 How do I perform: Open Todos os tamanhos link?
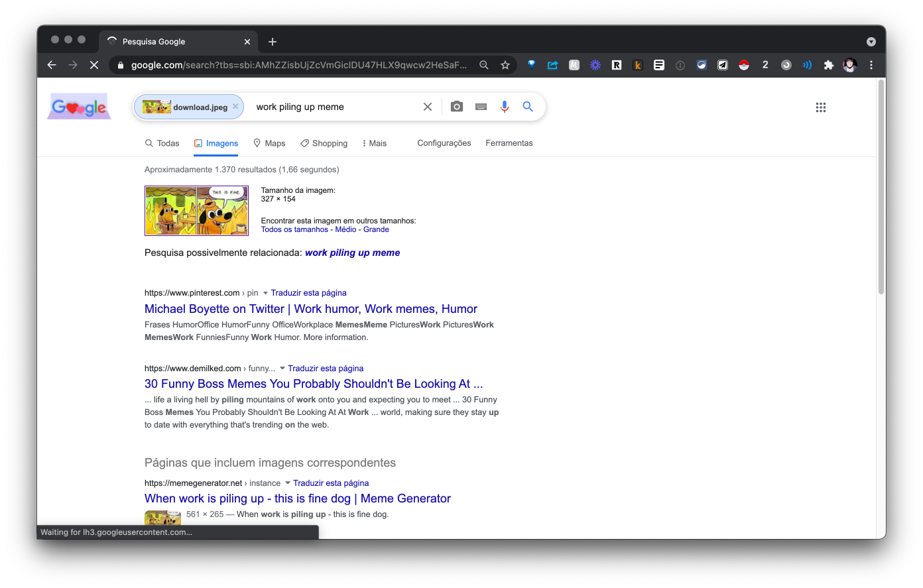click(x=294, y=229)
